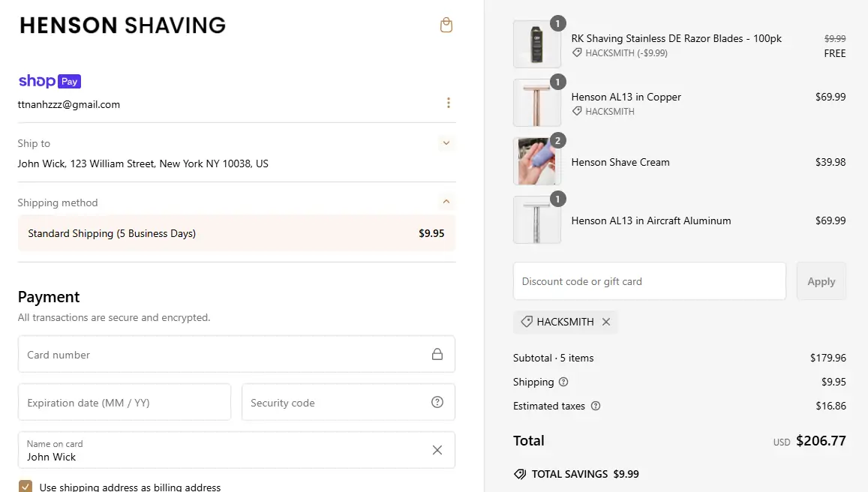Click the help icon next to Security code
Screen dimensions: 868x492
pos(437,402)
